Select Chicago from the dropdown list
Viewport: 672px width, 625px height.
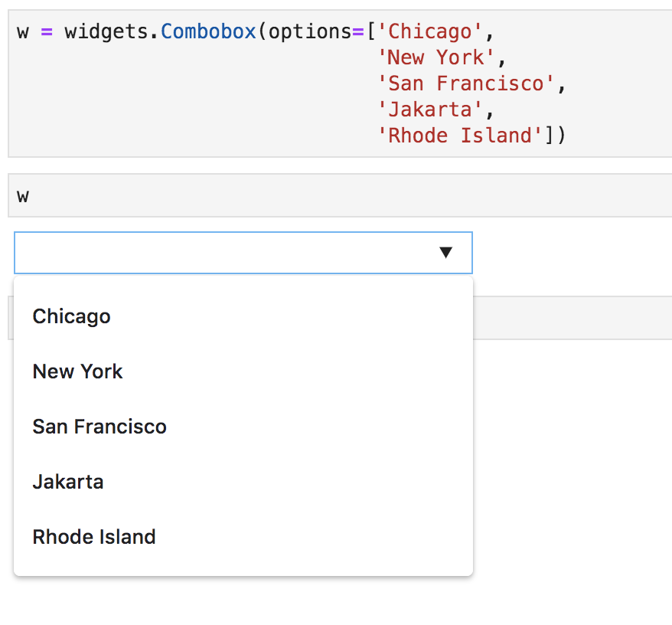(x=71, y=316)
